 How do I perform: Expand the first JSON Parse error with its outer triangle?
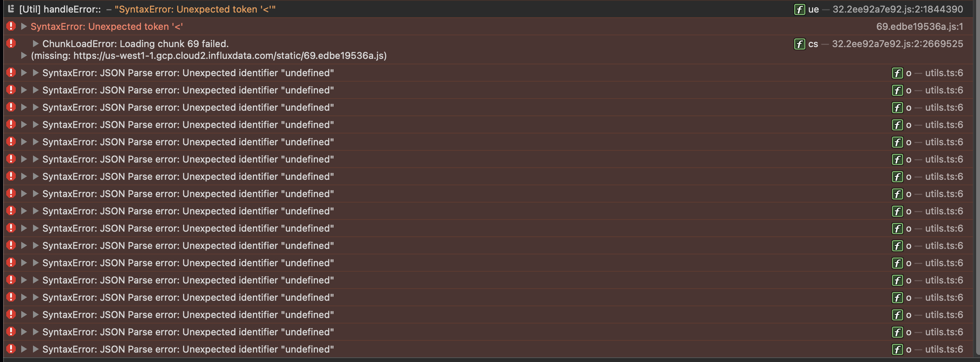[23, 73]
